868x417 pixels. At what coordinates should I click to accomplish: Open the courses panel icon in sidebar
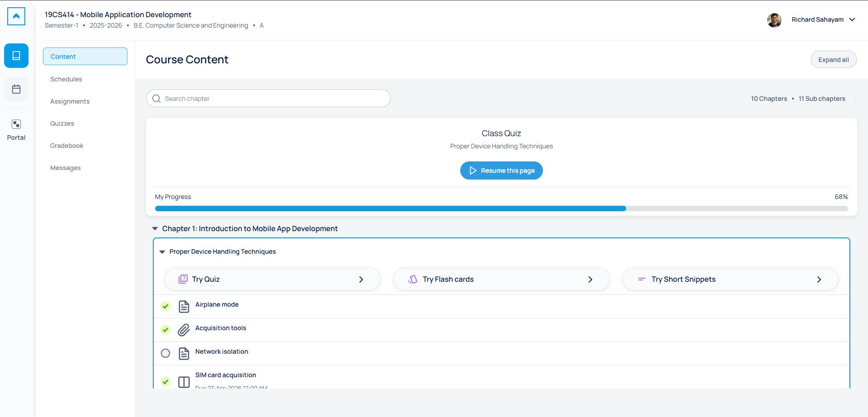16,56
